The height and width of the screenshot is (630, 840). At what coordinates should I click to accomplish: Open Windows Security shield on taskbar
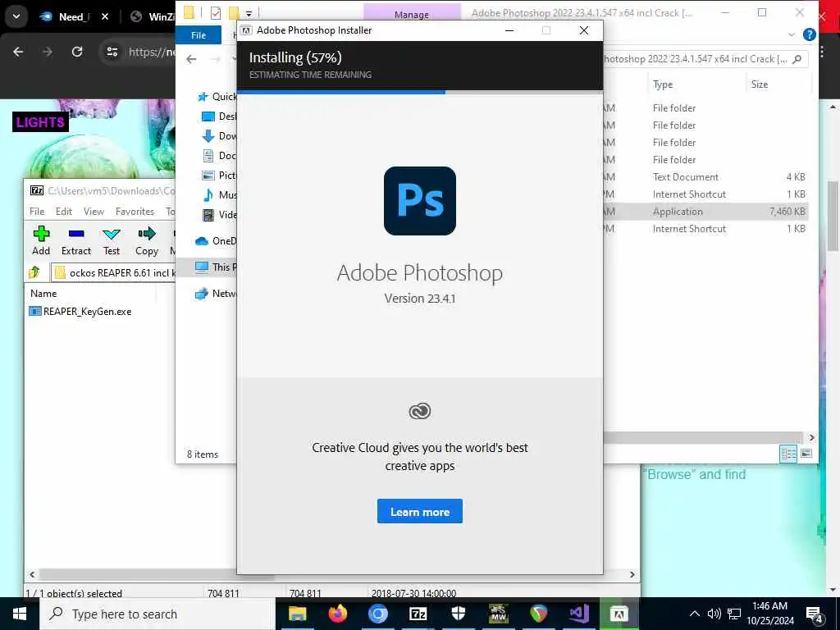click(458, 614)
